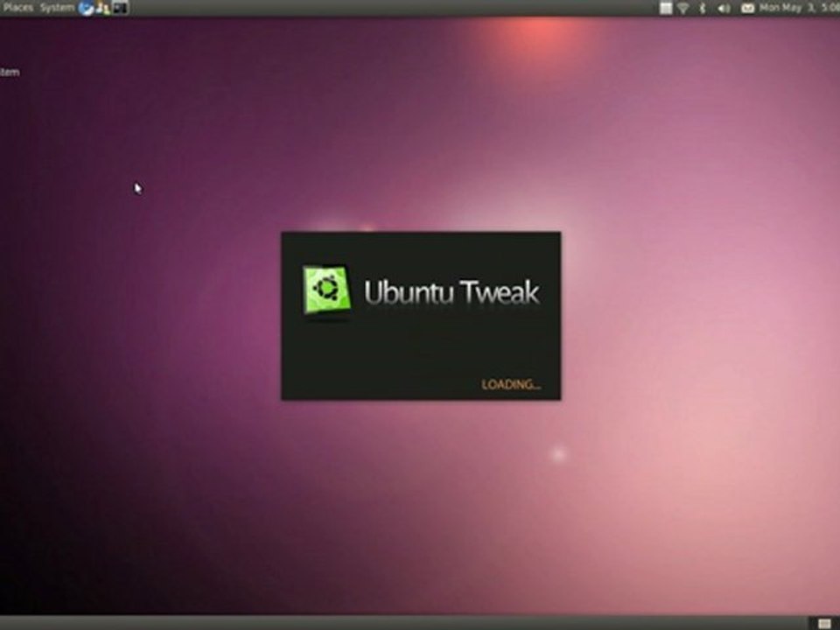Open the volume control speaker icon
The height and width of the screenshot is (630, 840).
tap(724, 8)
